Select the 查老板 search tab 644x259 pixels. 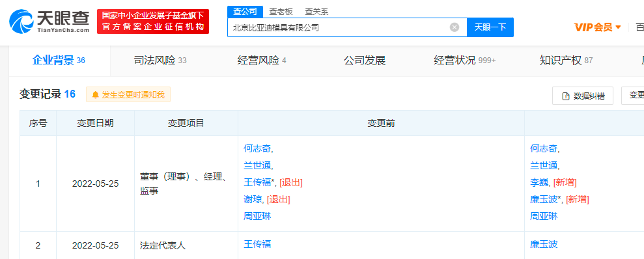[x=281, y=12]
